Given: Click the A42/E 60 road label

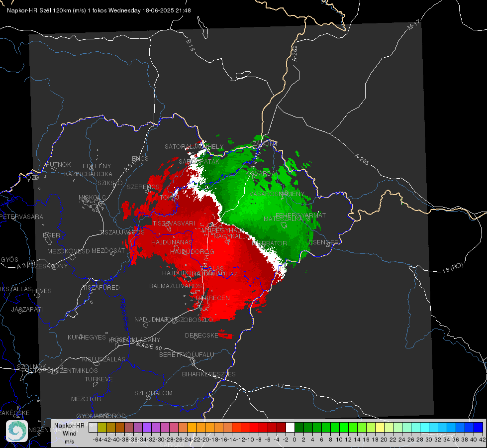Looking at the screenshot, I should (x=149, y=346).
